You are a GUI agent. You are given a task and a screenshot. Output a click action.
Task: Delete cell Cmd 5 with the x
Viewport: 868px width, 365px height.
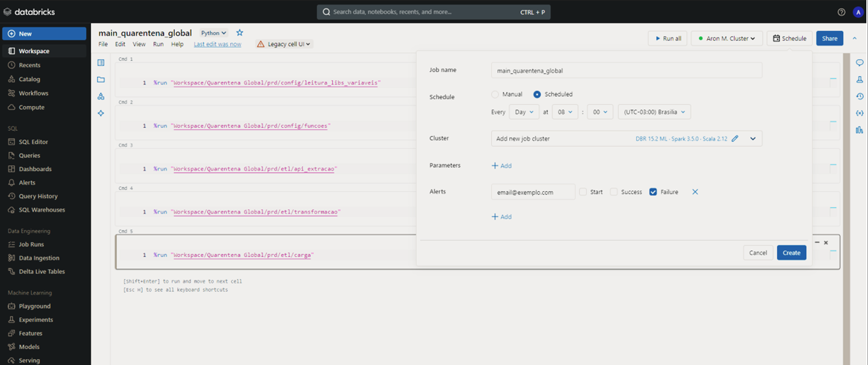(x=826, y=242)
